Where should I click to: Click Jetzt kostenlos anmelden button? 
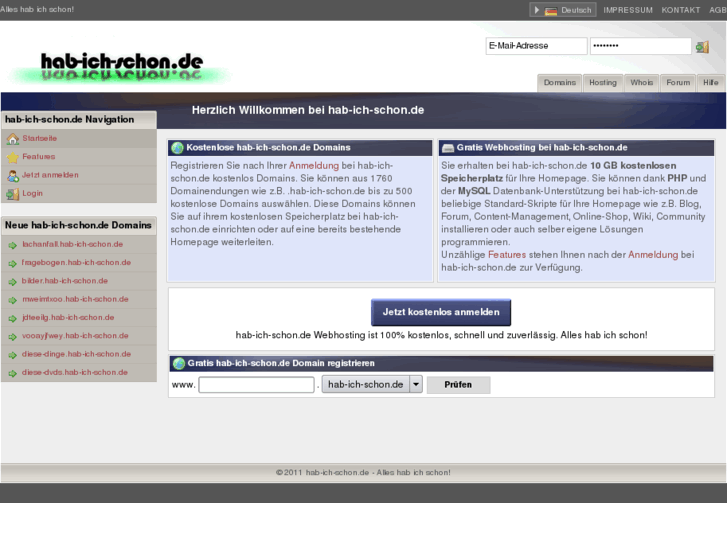pos(441,312)
